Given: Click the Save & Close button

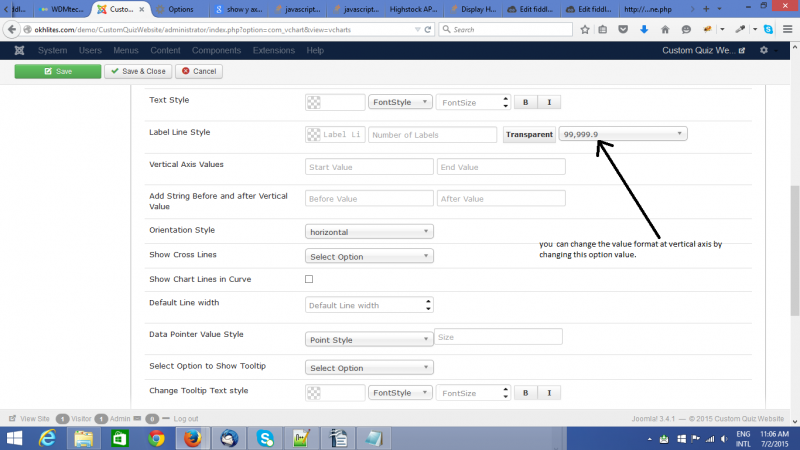Looking at the screenshot, I should pyautogui.click(x=138, y=72).
